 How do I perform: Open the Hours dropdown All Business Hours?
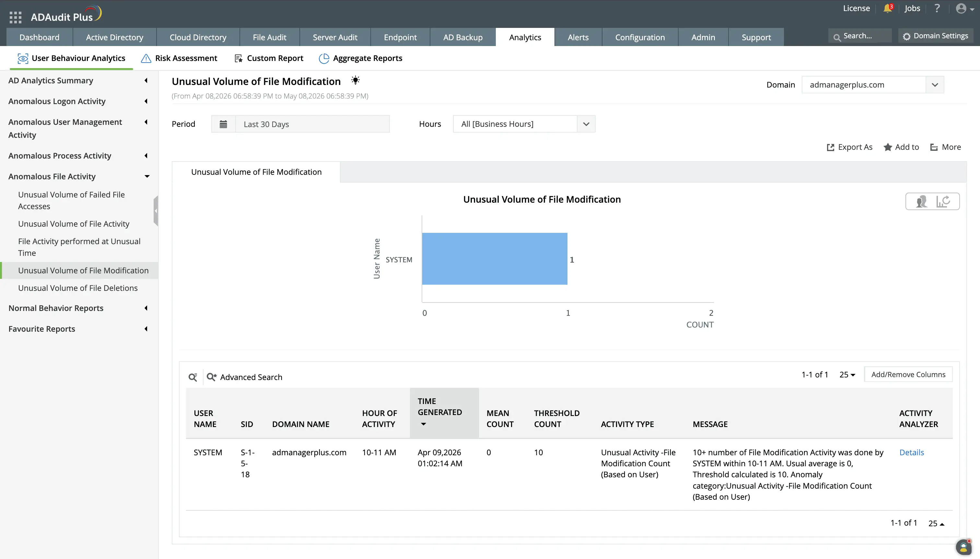524,124
